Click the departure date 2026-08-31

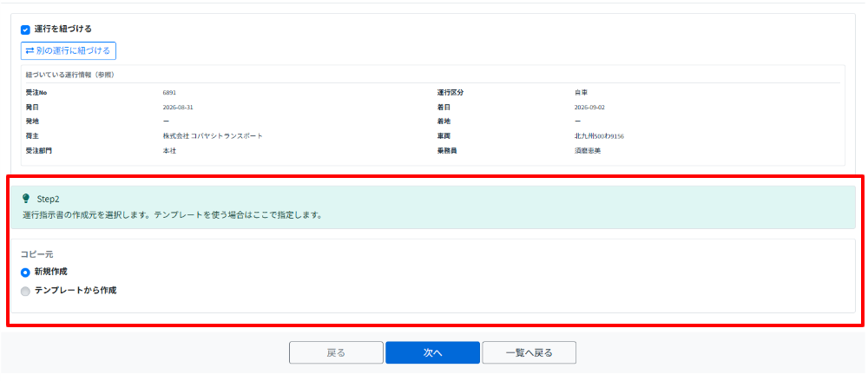click(178, 107)
